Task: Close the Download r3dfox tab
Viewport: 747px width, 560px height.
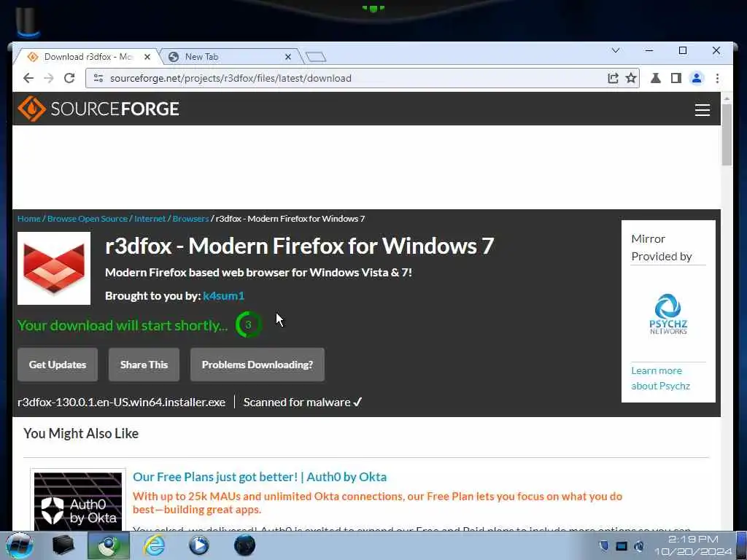Action: tap(147, 57)
